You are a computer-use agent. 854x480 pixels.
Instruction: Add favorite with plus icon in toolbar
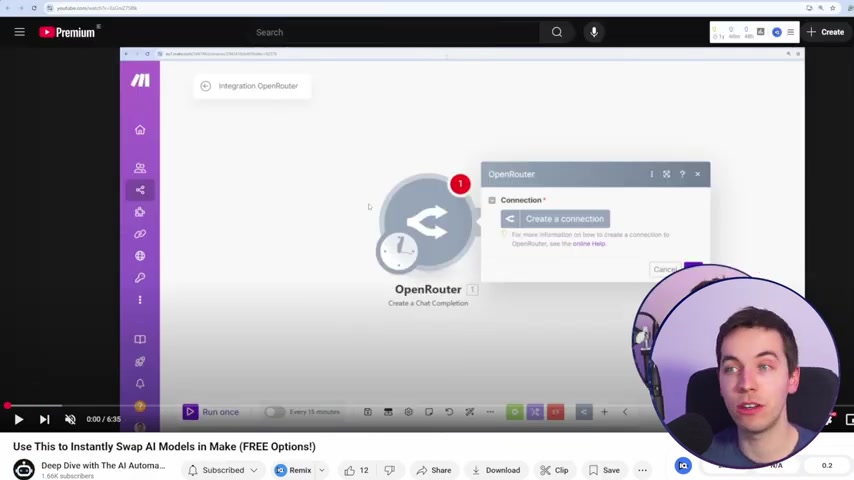click(604, 412)
